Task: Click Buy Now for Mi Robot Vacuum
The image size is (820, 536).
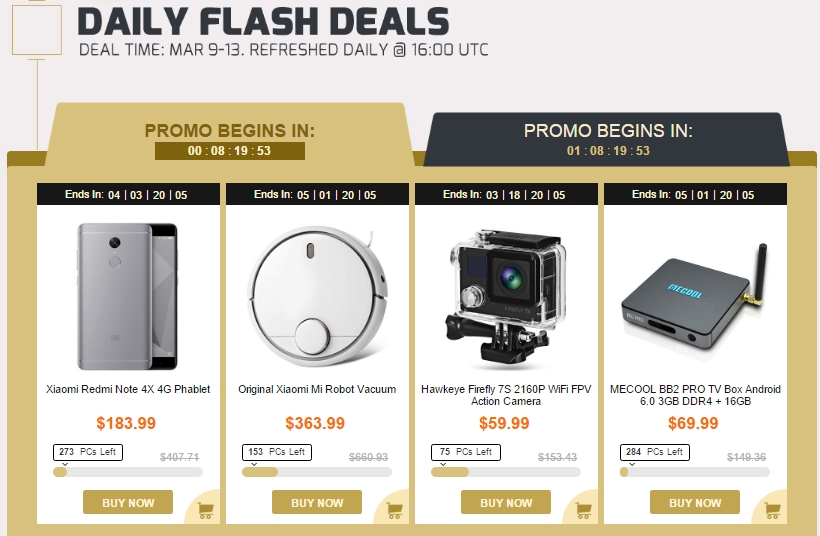Action: click(x=317, y=503)
